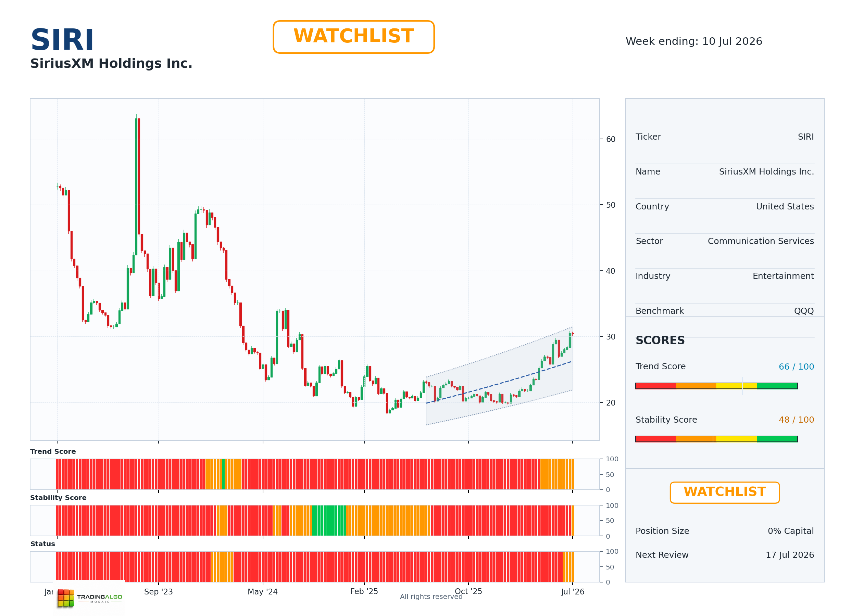Viewport: 863px width, 616px height.
Task: Click the 'SiriusXM Holdings Inc.' subtitle
Action: [x=111, y=63]
